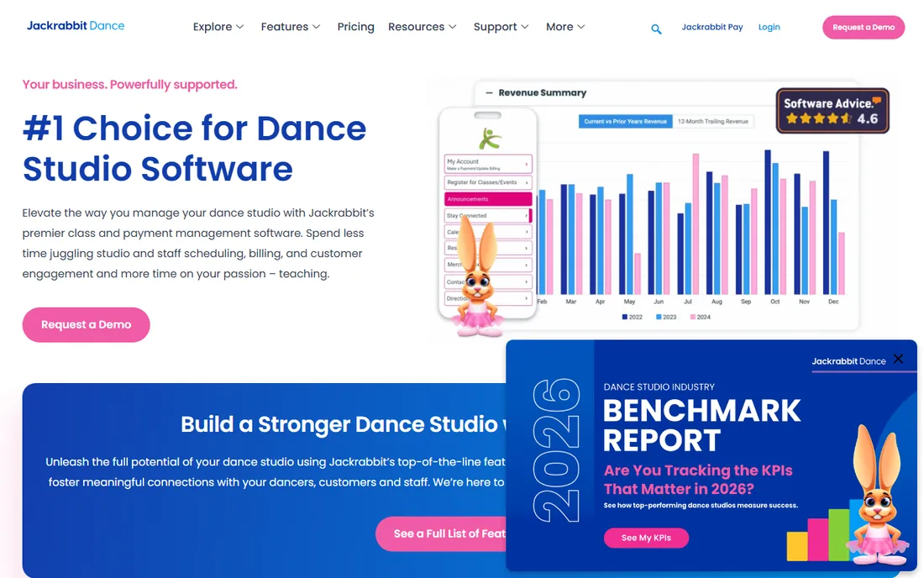Click 'Your business. Powerfully supported.' tagline
Viewport: 924px width, 578px height.
tap(129, 84)
